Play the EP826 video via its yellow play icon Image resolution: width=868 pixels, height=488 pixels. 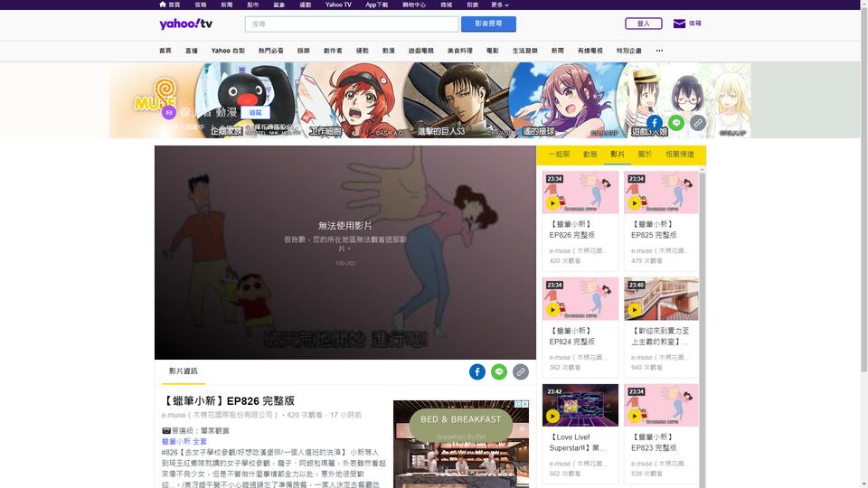click(552, 203)
